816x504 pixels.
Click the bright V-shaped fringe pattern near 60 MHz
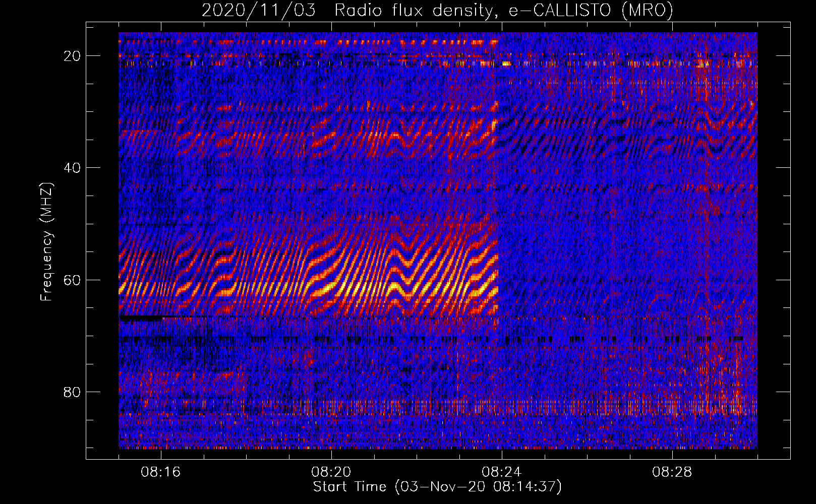pyautogui.click(x=406, y=276)
